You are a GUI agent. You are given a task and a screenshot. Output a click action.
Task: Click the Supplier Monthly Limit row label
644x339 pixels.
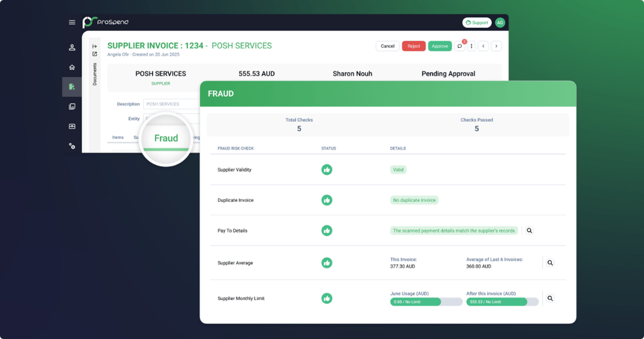click(x=241, y=298)
